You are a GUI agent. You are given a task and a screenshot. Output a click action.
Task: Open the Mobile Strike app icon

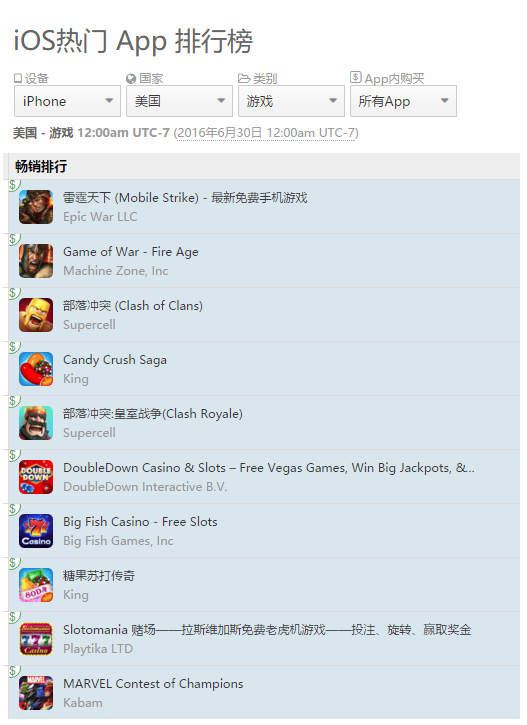[x=36, y=207]
